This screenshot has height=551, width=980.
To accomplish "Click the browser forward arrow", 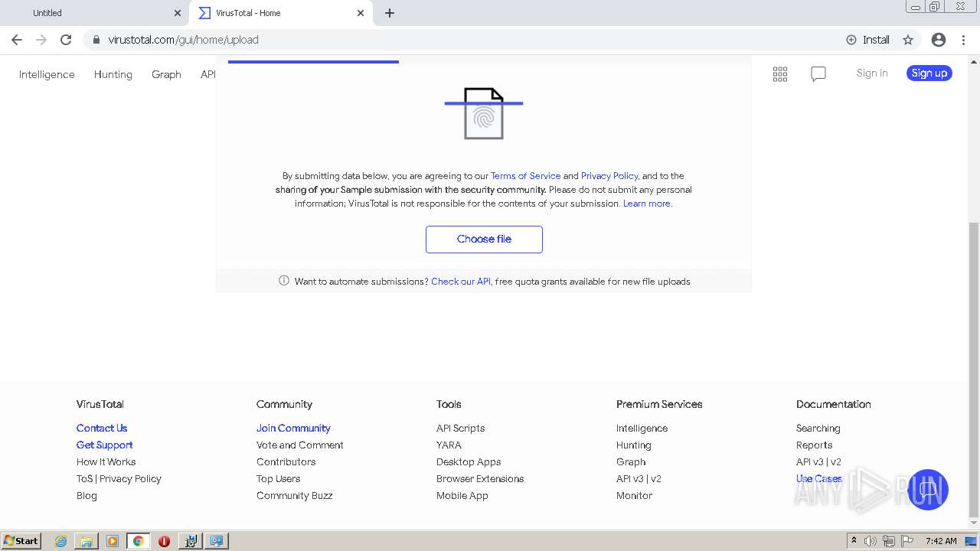I will 41,40.
